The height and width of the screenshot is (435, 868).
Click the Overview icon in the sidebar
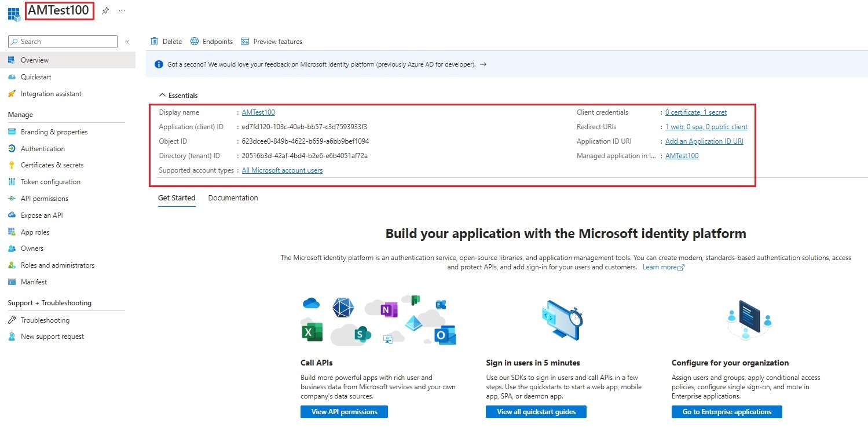coord(12,60)
